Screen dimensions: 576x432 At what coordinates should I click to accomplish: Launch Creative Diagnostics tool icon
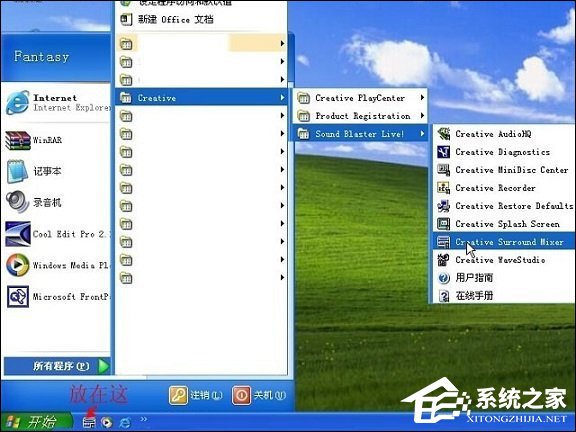(443, 152)
